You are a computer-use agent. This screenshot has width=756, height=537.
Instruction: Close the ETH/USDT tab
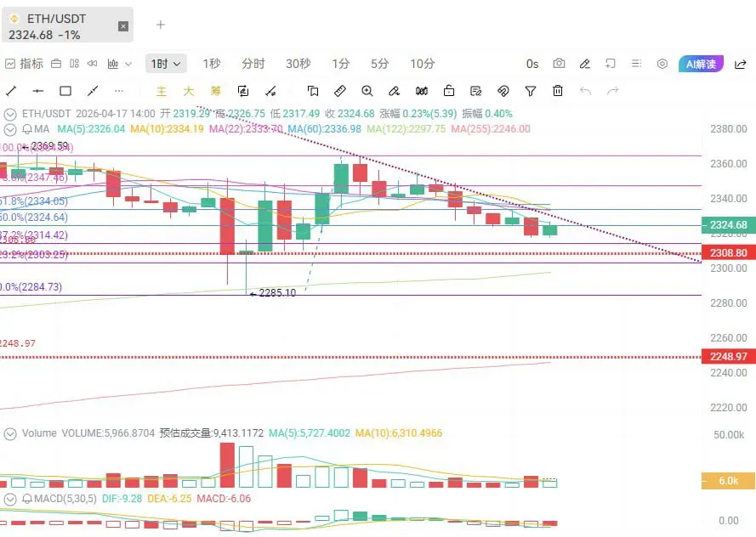click(123, 26)
